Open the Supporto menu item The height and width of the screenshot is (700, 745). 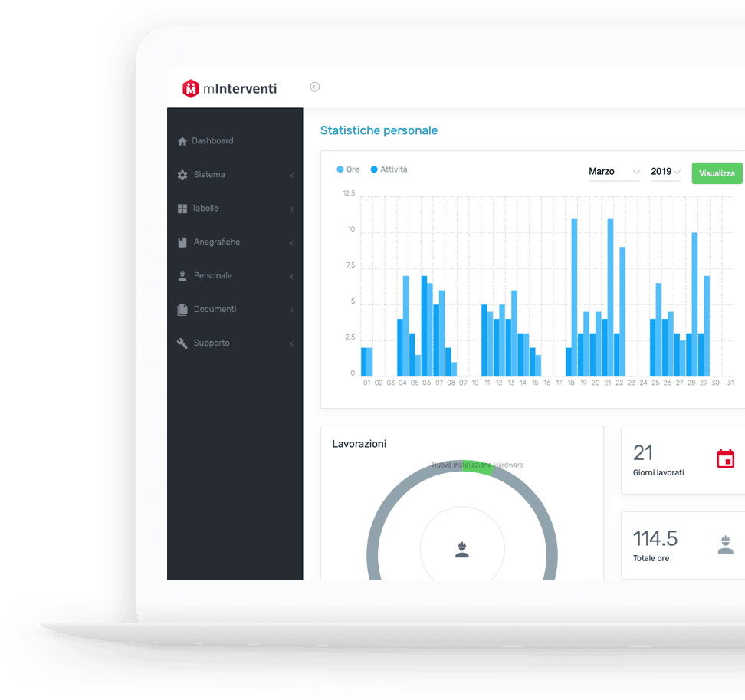pos(235,343)
